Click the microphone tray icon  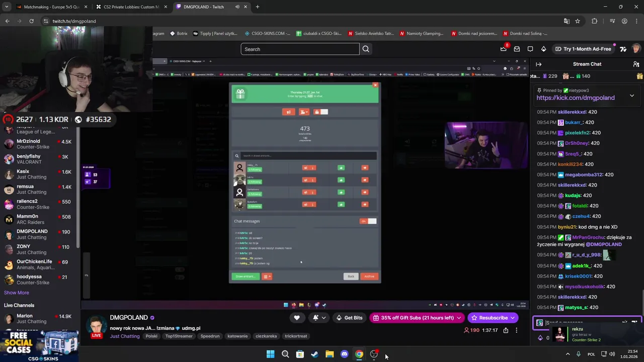pyautogui.click(x=578, y=354)
